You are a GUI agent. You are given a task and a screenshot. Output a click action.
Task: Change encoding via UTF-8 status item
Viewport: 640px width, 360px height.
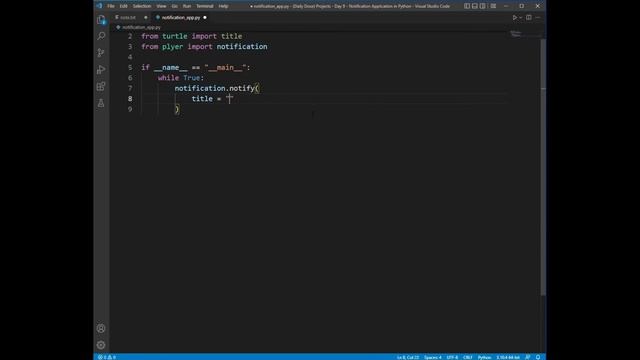pyautogui.click(x=452, y=357)
